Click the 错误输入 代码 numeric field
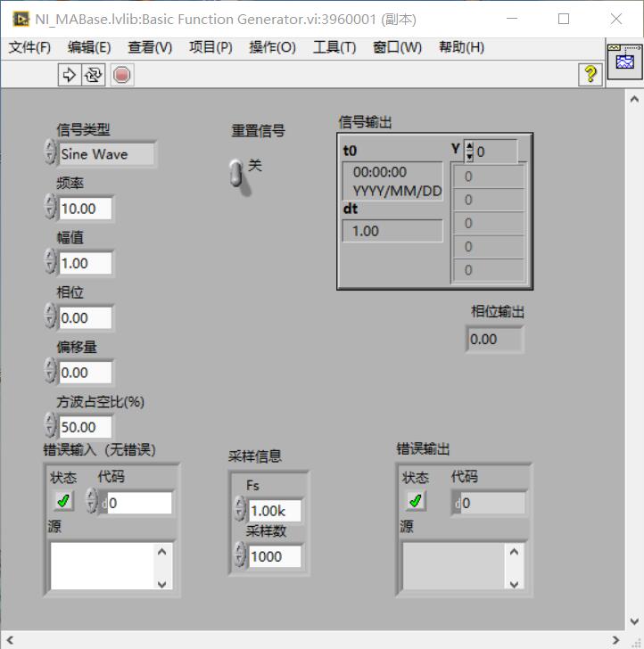This screenshot has width=644, height=649. pos(139,503)
